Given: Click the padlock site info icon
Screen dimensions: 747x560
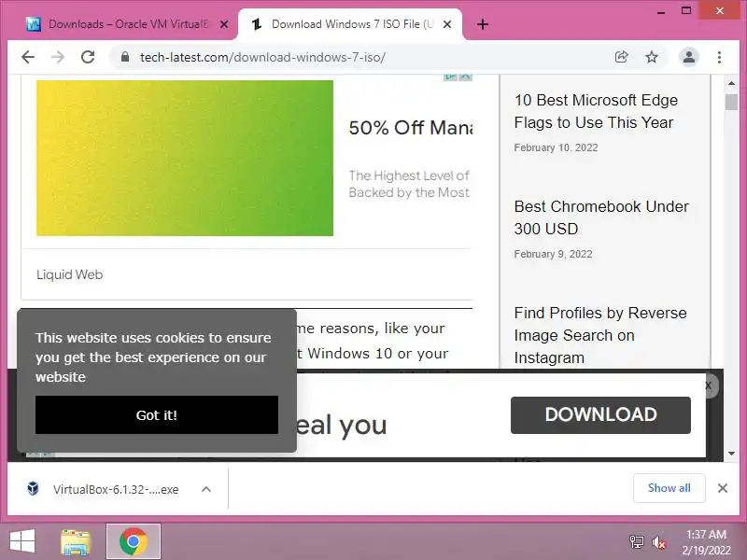Looking at the screenshot, I should click(125, 57).
